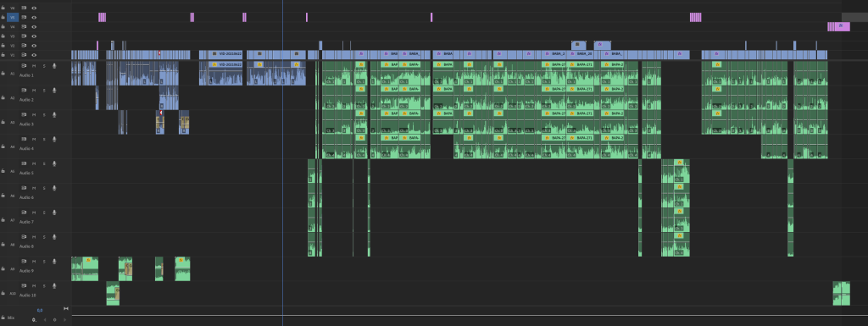Viewport: 868px width, 326px height.
Task: Toggle the lock on video track V5
Action: click(x=3, y=17)
